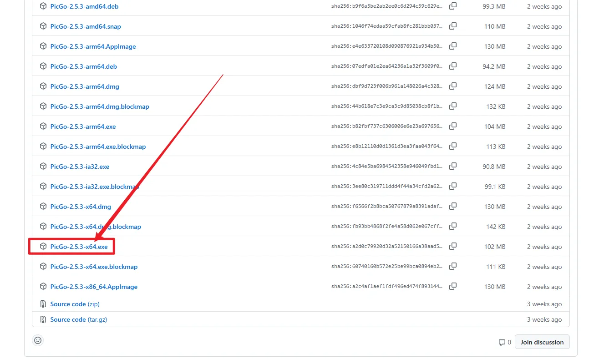
Task: Copy SHA256 hash of PicGo-2.5.3-arm64.dmg.blockmap
Action: point(453,106)
